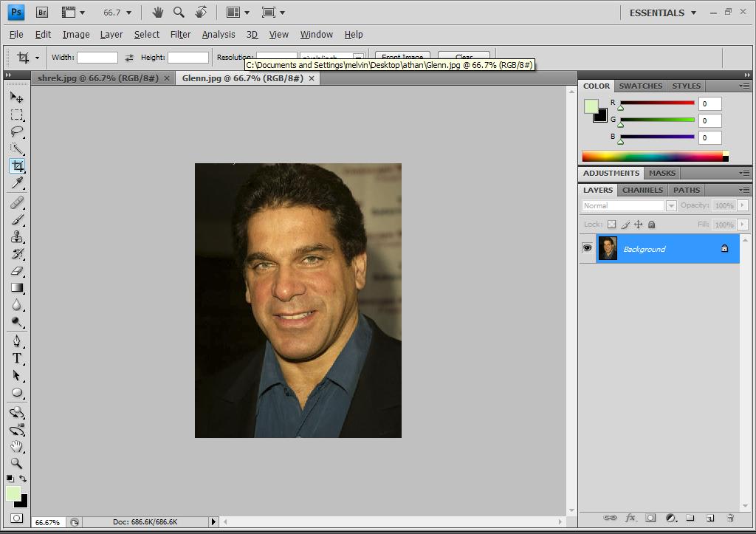The height and width of the screenshot is (534, 756).
Task: Select the Type tool
Action: tap(17, 358)
